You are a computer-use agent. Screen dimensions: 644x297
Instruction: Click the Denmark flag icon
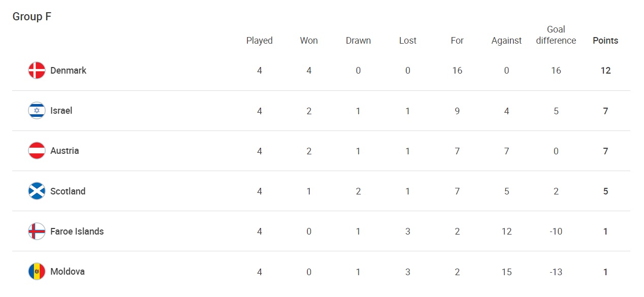[37, 71]
